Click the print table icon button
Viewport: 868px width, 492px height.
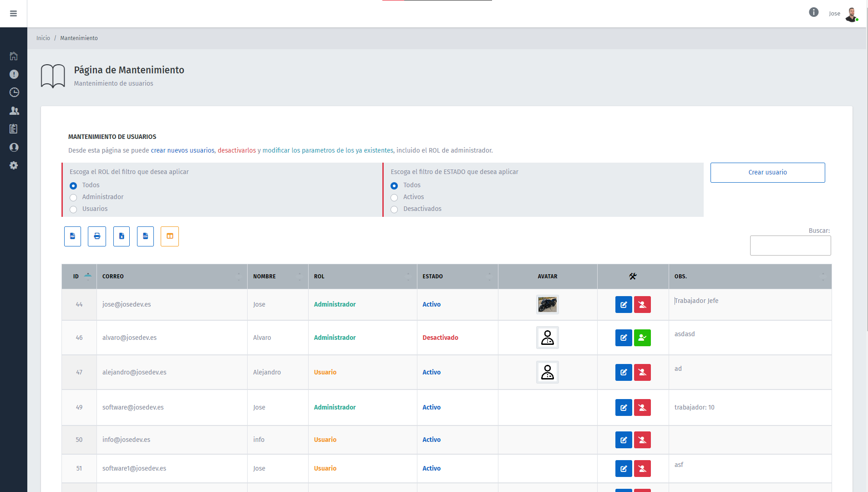(x=97, y=236)
